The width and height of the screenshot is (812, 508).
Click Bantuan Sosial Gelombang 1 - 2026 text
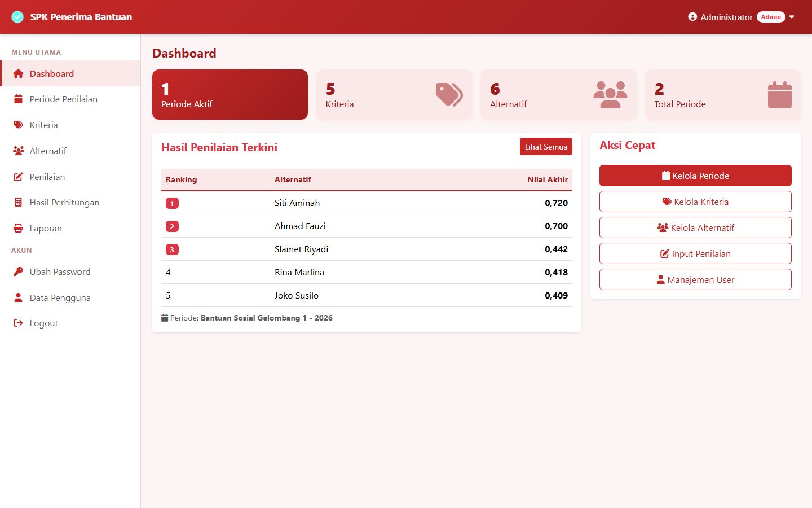(267, 318)
